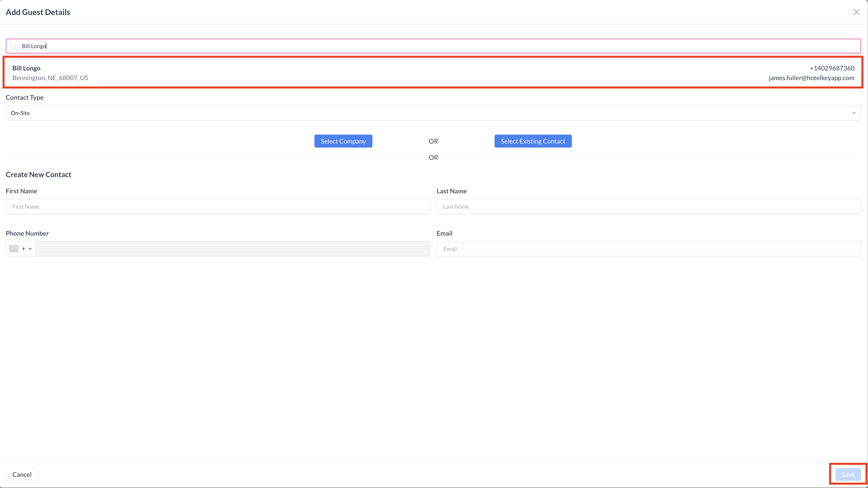Click the search magnifier icon
Viewport: 868px width, 488px height.
pos(14,46)
